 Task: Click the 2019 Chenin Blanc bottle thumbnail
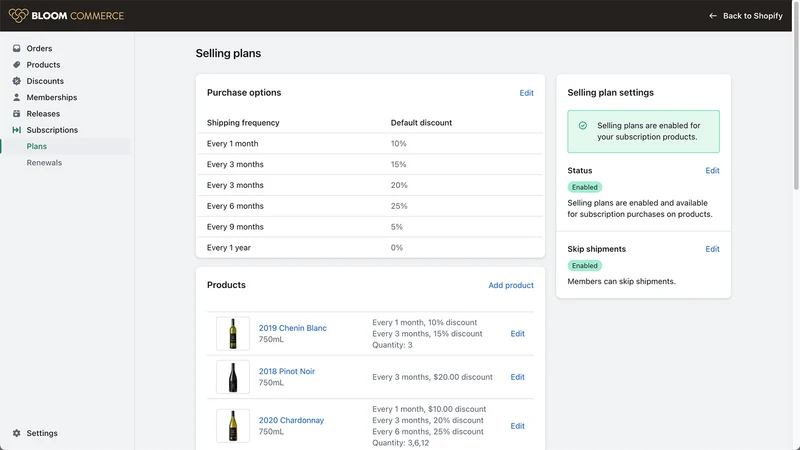point(233,334)
